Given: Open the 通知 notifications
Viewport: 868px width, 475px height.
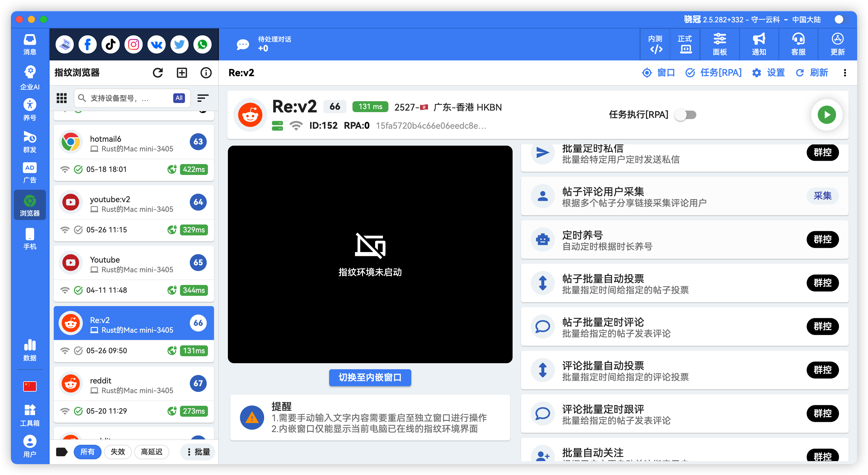Looking at the screenshot, I should pyautogui.click(x=759, y=44).
